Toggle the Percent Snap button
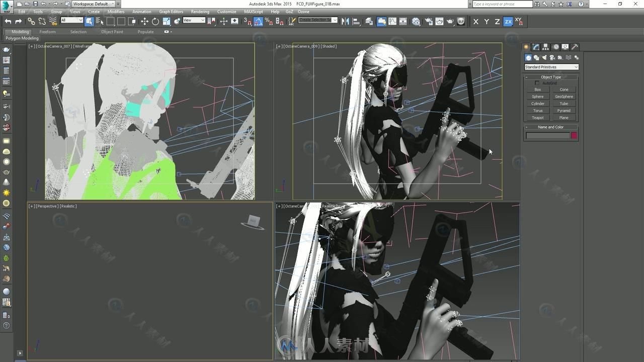 point(269,21)
